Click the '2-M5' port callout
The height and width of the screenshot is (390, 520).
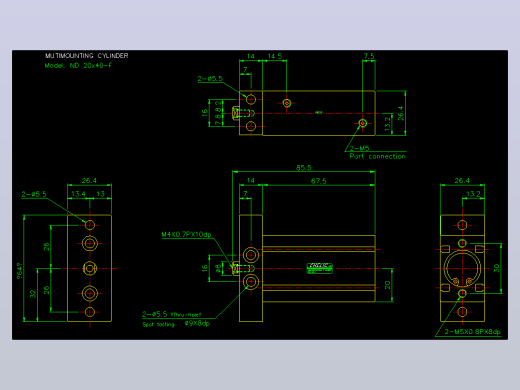coord(359,148)
